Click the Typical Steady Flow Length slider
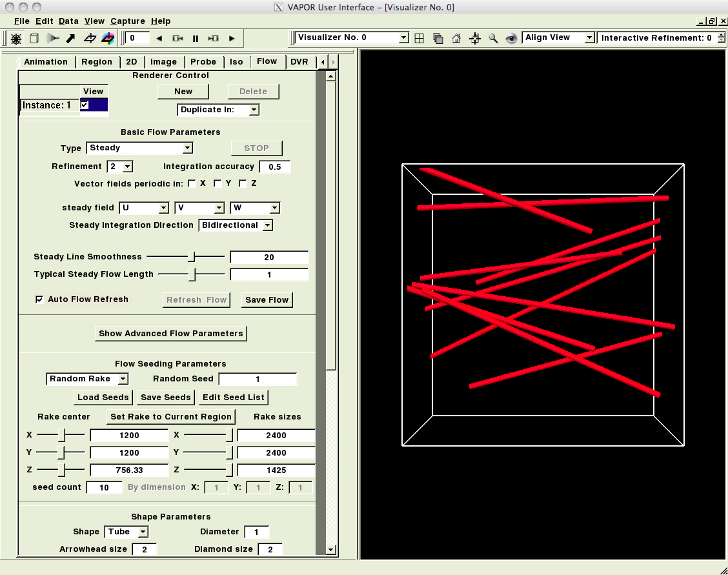Image resolution: width=728 pixels, height=575 pixels. tap(191, 274)
